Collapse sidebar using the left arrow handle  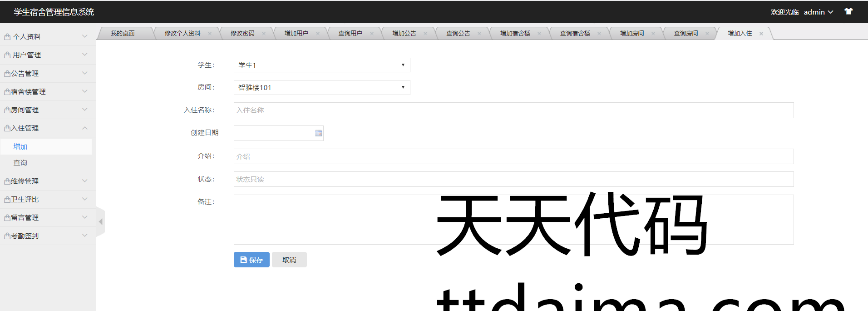[100, 221]
